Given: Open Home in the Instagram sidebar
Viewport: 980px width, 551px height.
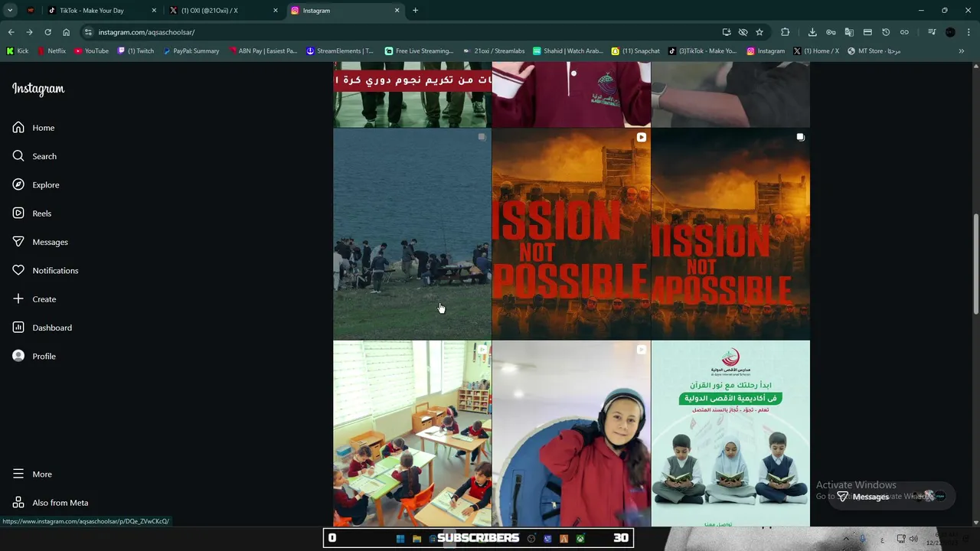Looking at the screenshot, I should [x=34, y=128].
